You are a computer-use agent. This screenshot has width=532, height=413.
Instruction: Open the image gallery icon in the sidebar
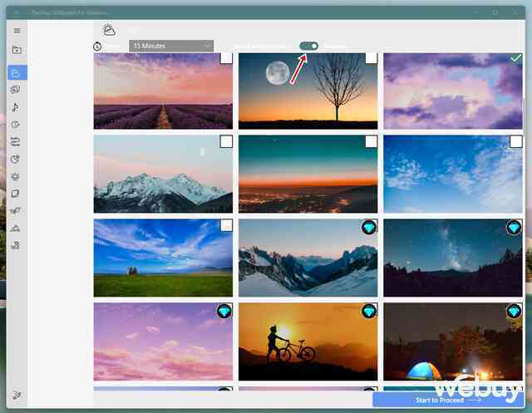coord(16,90)
